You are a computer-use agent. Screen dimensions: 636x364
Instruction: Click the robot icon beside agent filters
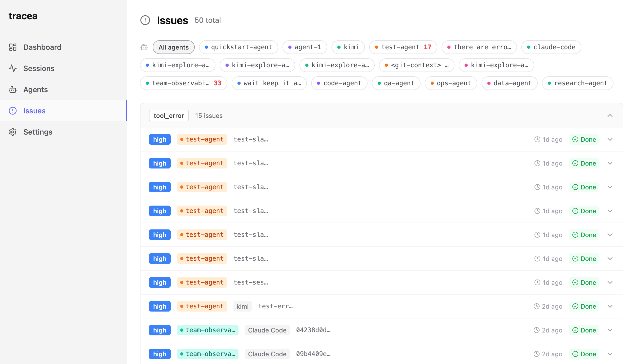[x=144, y=47]
